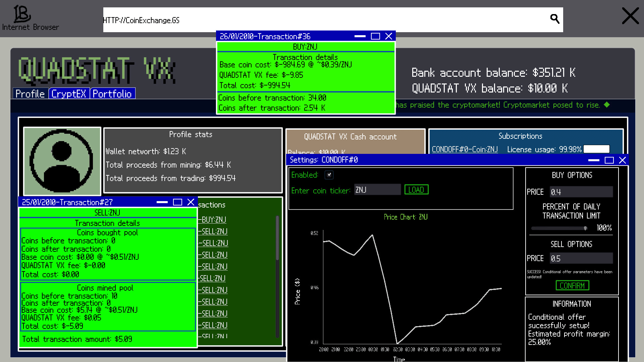
Task: Maximize the Transaction#27 window
Action: point(177,202)
